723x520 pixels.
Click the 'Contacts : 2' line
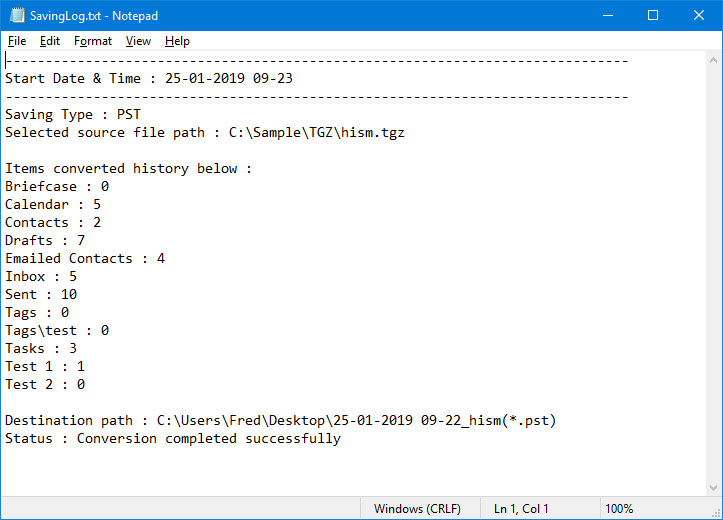click(53, 222)
